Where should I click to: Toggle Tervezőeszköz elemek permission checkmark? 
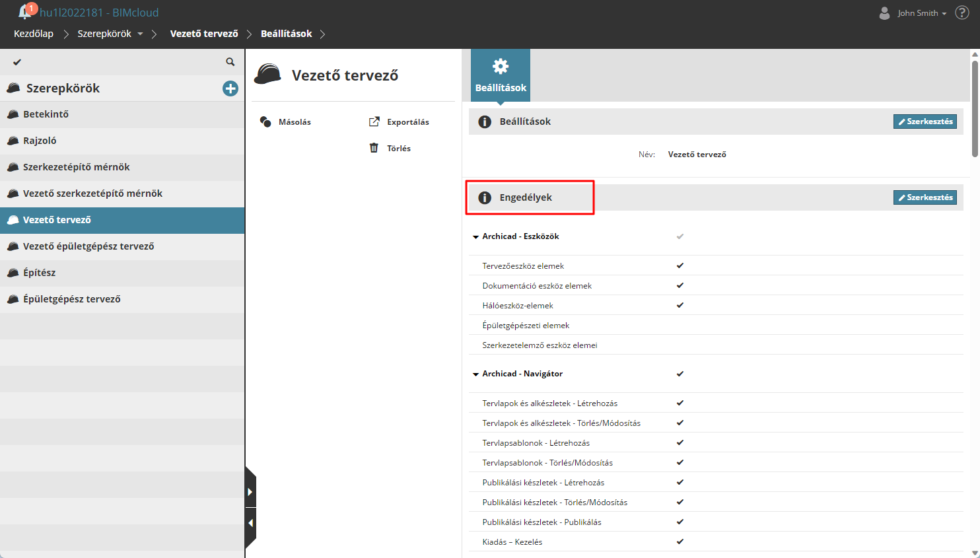[680, 265]
